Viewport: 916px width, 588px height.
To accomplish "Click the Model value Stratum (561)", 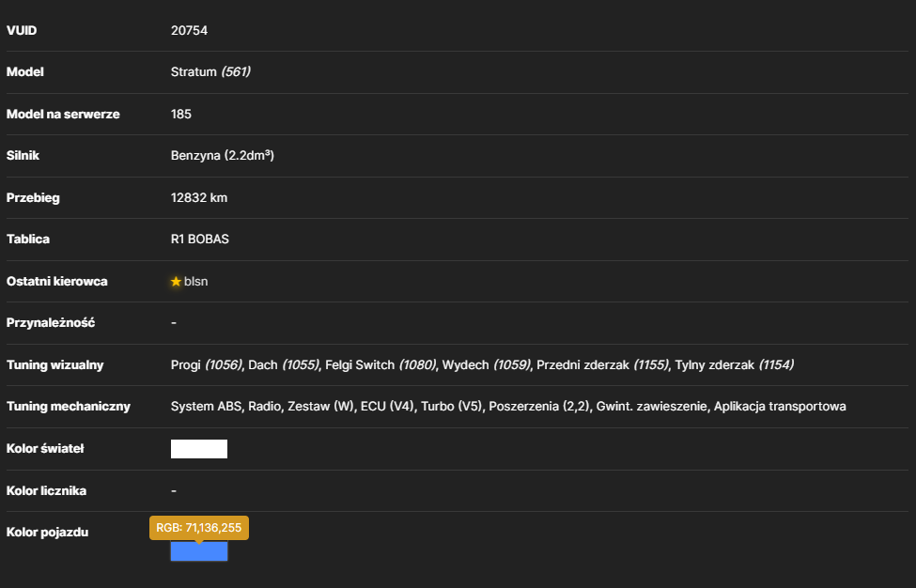I will click(210, 71).
